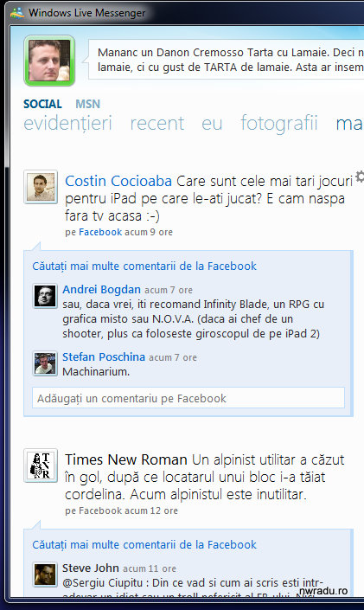Open the gear settings icon beside Costin's post
Viewport: 364px width, 610px height.
pyautogui.click(x=361, y=177)
